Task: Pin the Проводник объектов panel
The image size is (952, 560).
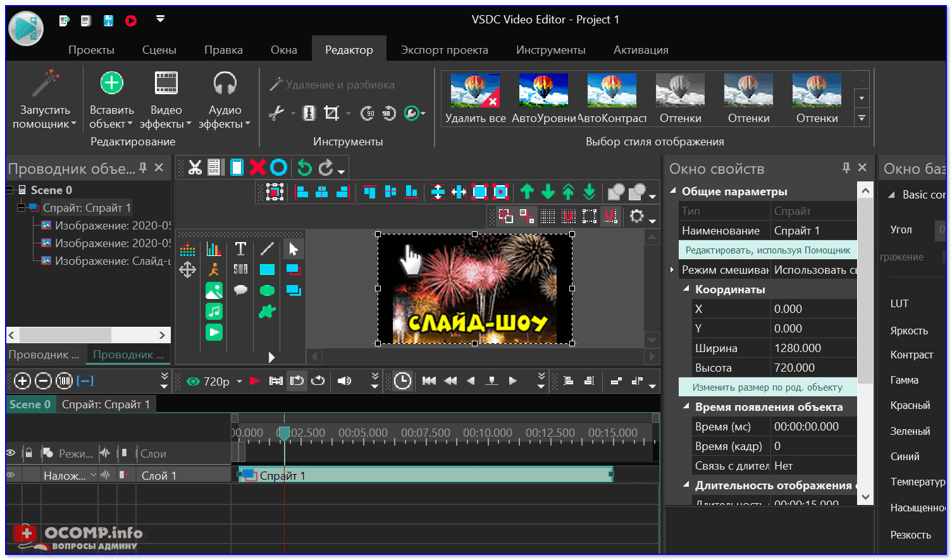Action: (x=143, y=167)
